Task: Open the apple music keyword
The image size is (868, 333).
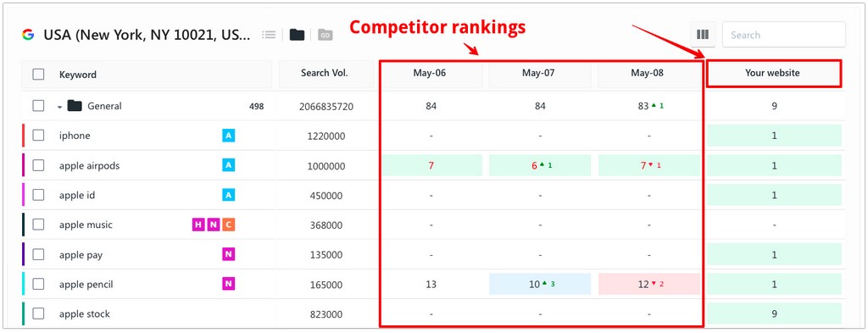Action: [x=86, y=225]
